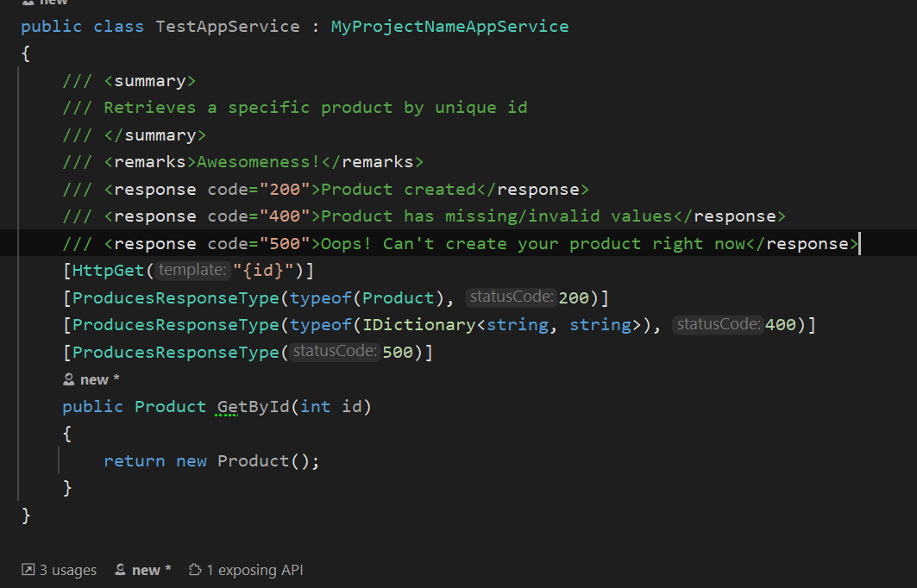Select the TestAppService class name
Screen dimensions: 917x588
tap(228, 26)
